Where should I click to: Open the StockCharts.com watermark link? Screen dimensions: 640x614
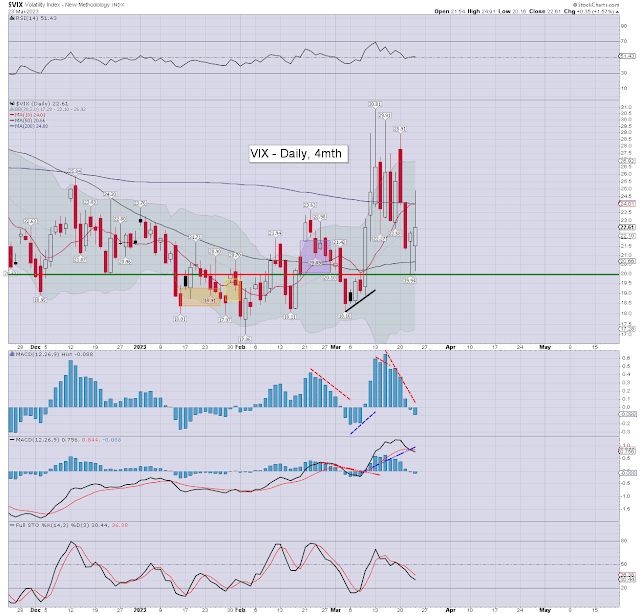click(596, 4)
